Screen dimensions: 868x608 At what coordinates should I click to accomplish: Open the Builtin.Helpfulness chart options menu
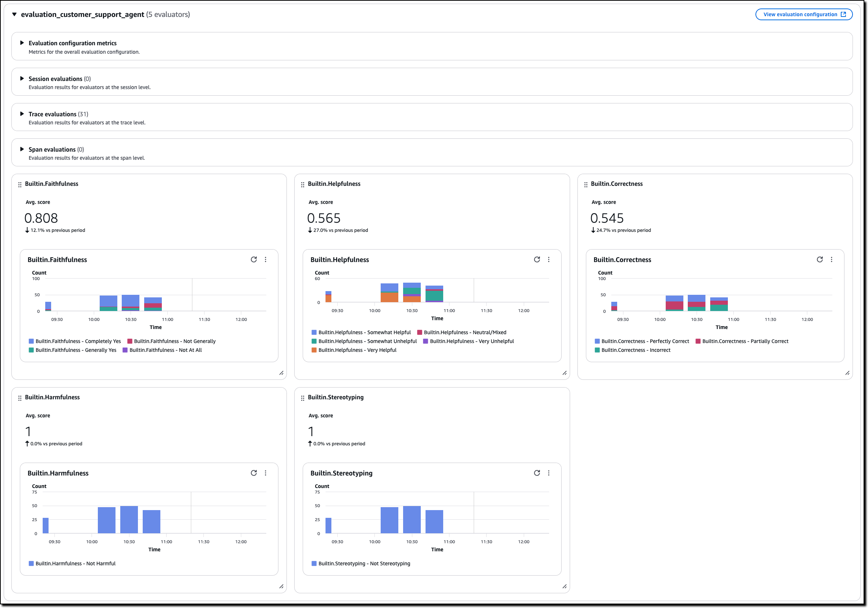coord(549,259)
